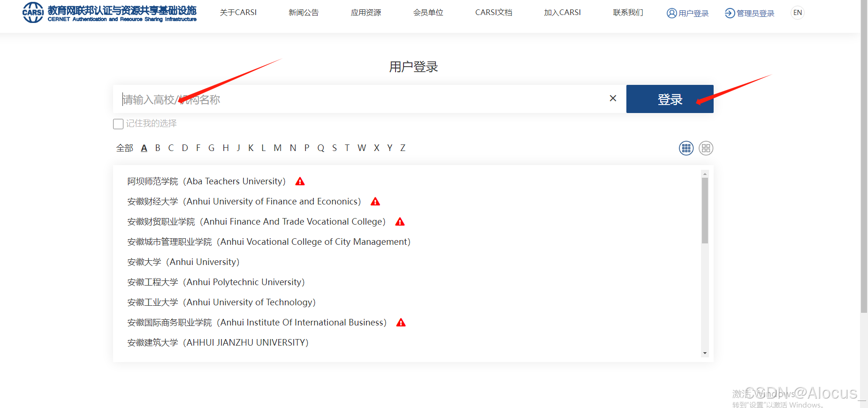
Task: Open the 应用资源 menu
Action: (366, 13)
